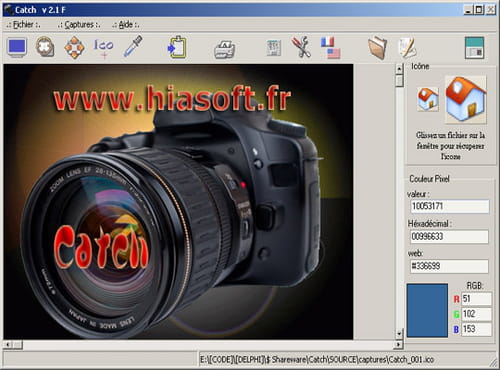Click the G value field showing 102
Image resolution: width=500 pixels, height=370 pixels.
[476, 314]
